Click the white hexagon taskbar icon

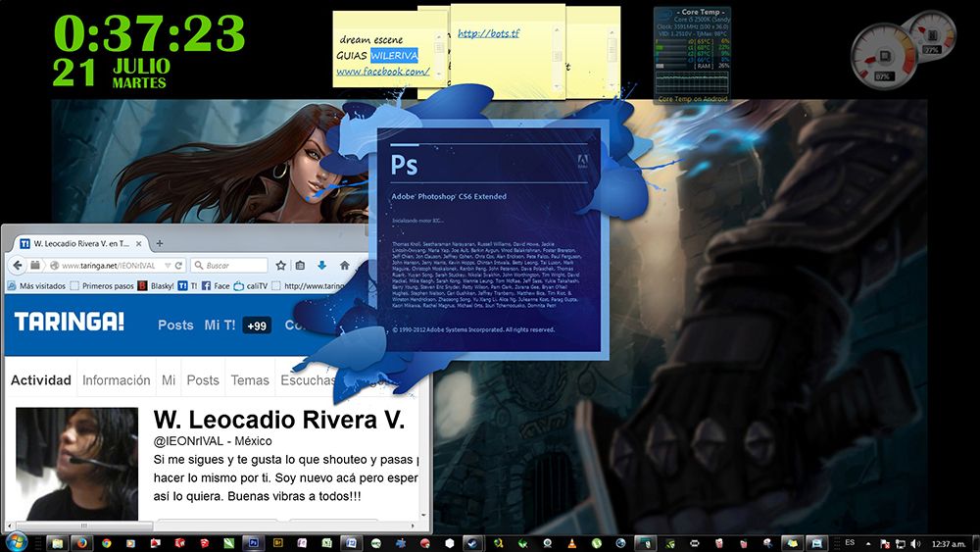coord(450,543)
